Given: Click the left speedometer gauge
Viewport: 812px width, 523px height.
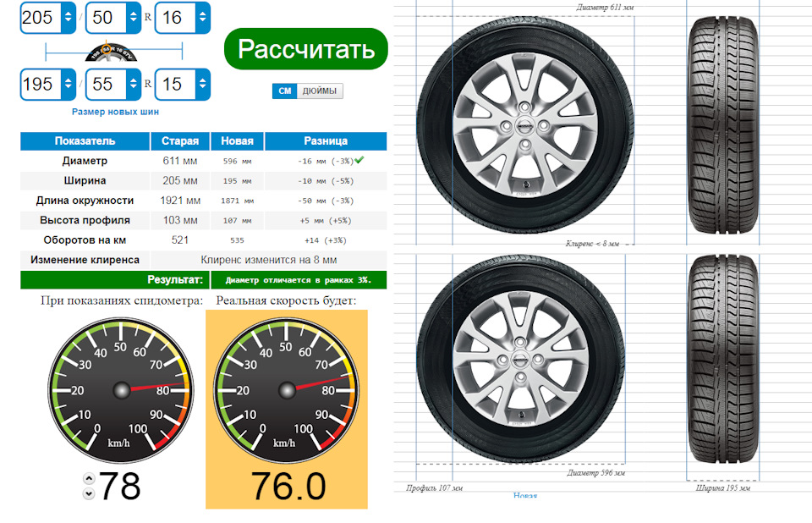Looking at the screenshot, I should click(x=121, y=390).
